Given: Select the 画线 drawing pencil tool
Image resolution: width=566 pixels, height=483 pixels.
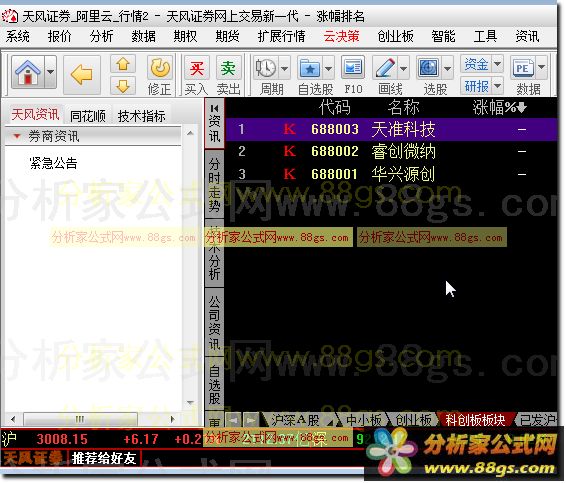Looking at the screenshot, I should (x=385, y=68).
